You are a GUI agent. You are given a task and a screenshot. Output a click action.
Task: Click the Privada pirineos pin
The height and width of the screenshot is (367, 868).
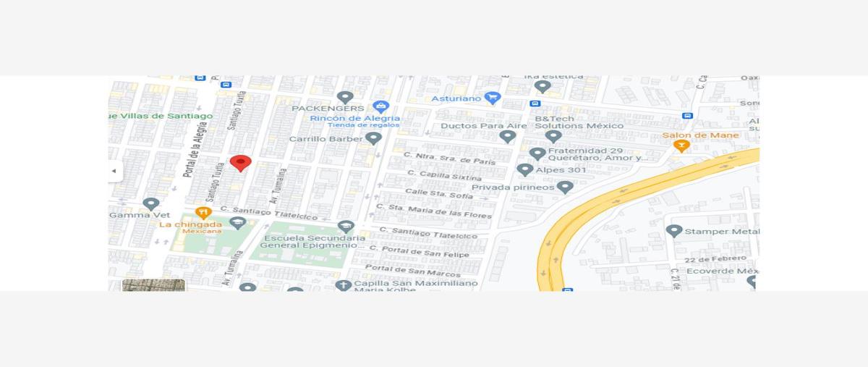565,187
